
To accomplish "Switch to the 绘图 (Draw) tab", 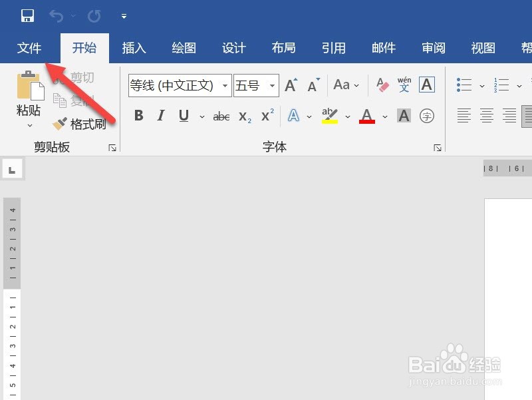I will tap(184, 48).
